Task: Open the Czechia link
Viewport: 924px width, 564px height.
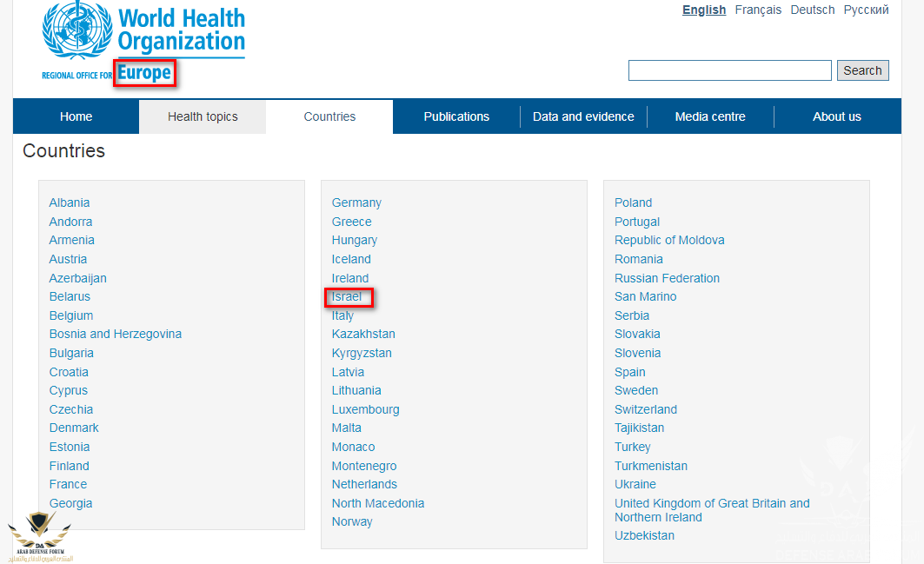Action: click(x=71, y=409)
